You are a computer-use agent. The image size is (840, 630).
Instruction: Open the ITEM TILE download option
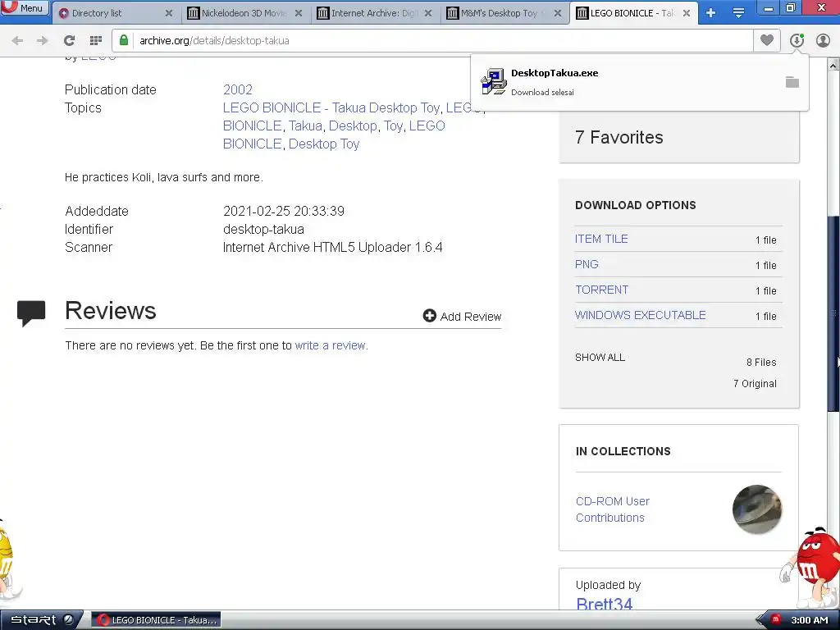click(x=601, y=239)
